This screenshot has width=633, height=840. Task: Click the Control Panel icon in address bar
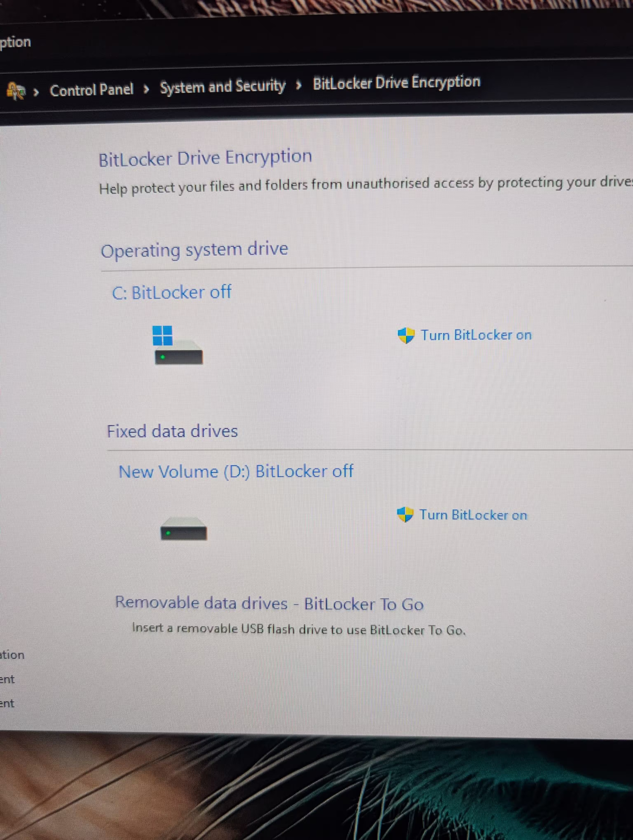[x=16, y=92]
